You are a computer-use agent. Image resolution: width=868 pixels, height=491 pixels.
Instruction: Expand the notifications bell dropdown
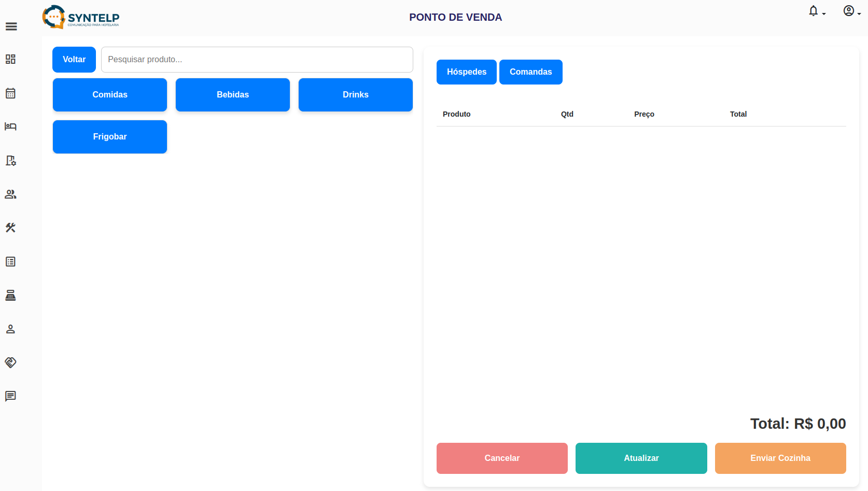pos(816,11)
